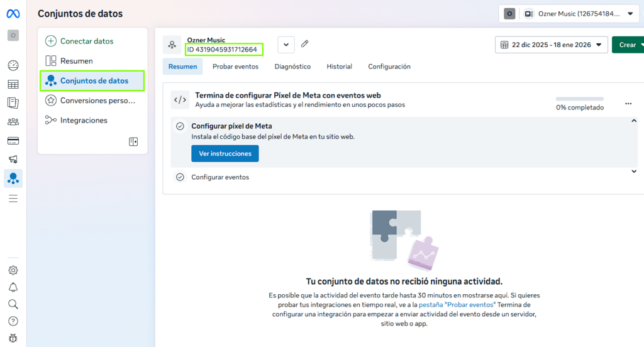This screenshot has height=347, width=644.
Task: Click the 0% completado progress bar
Action: pyautogui.click(x=579, y=99)
